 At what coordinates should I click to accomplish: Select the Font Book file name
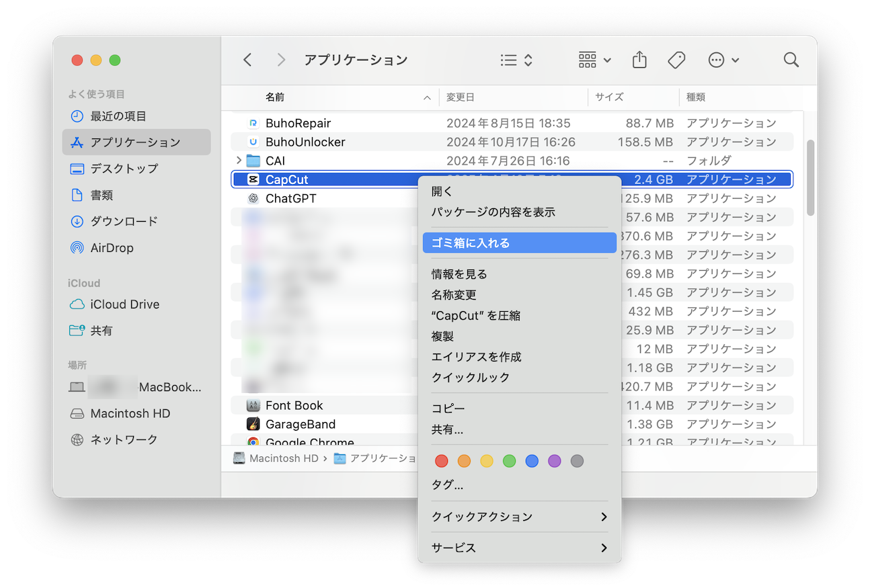pos(294,405)
